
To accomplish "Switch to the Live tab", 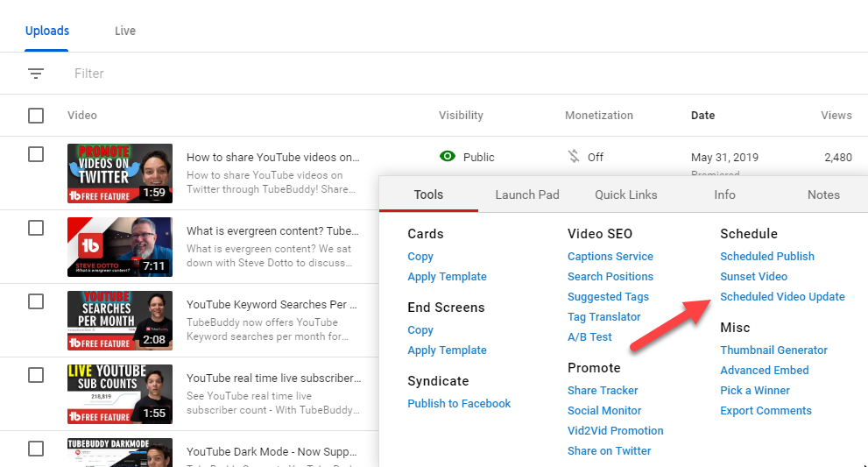I will (125, 31).
